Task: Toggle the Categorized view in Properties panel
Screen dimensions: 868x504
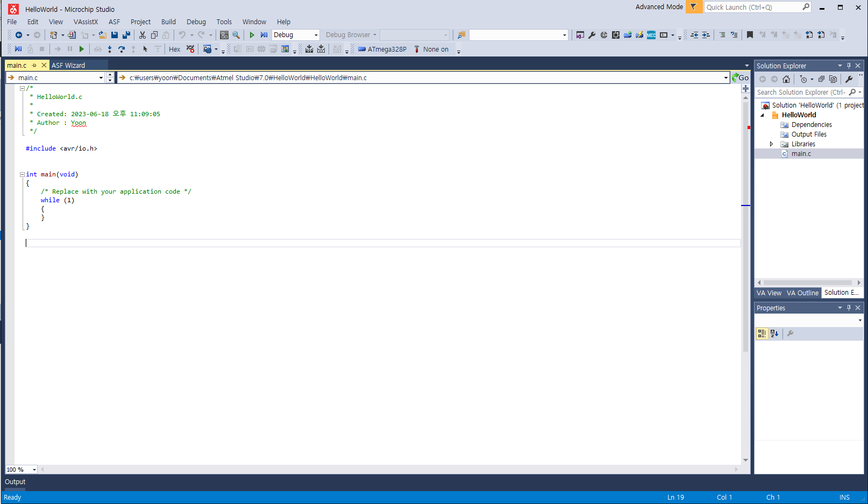Action: pos(762,333)
